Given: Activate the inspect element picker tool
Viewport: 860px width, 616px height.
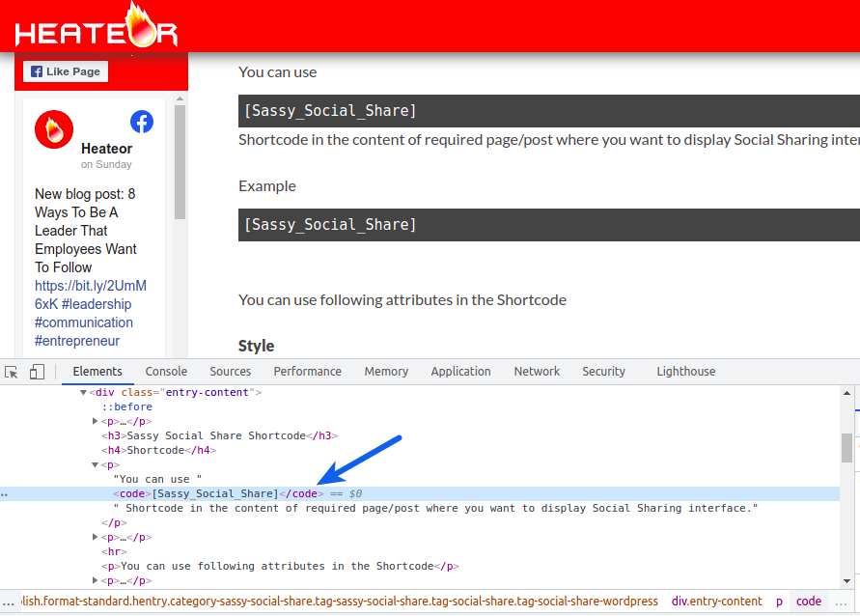Looking at the screenshot, I should coord(12,372).
